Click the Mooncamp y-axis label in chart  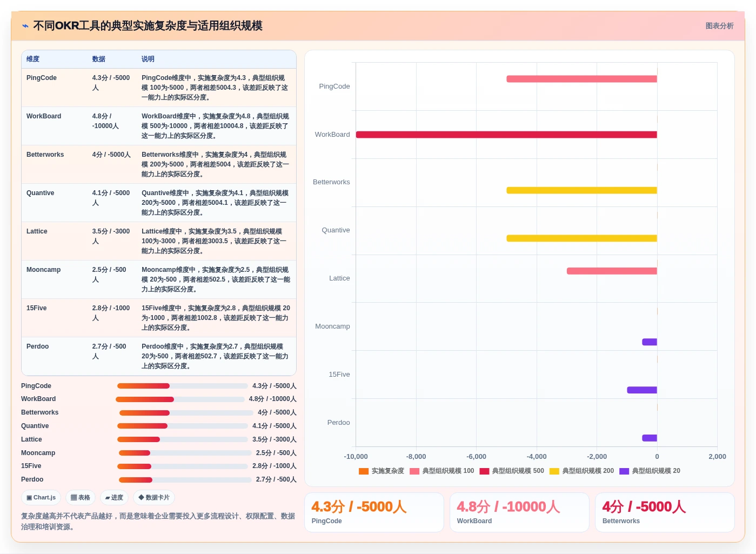tap(332, 326)
